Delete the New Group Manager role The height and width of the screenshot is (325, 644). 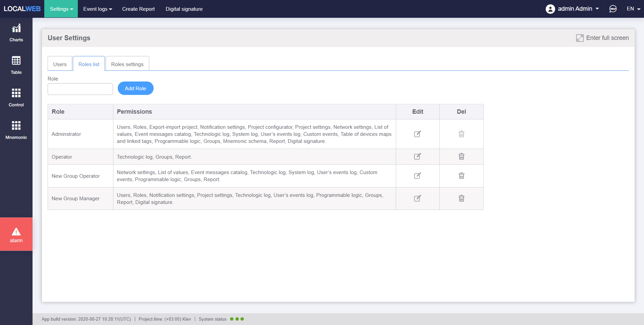[x=461, y=199]
